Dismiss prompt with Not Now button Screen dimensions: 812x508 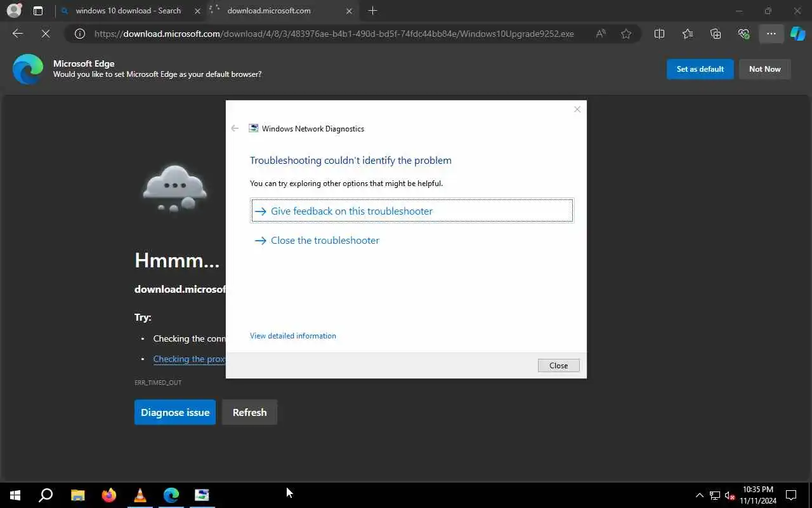(x=765, y=69)
